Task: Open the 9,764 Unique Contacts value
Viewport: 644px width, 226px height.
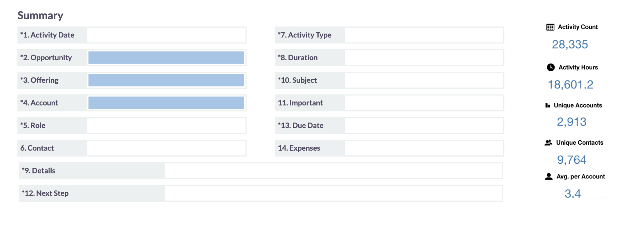Action: click(x=572, y=160)
